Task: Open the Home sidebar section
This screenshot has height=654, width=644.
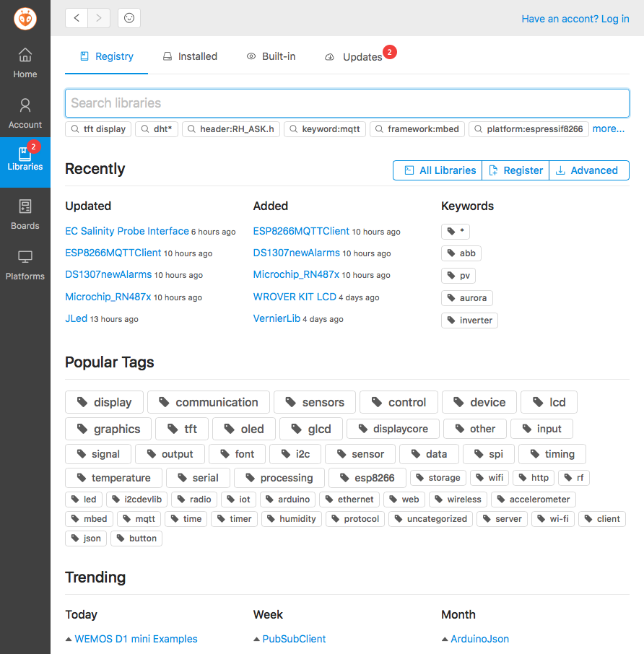Action: (x=25, y=63)
